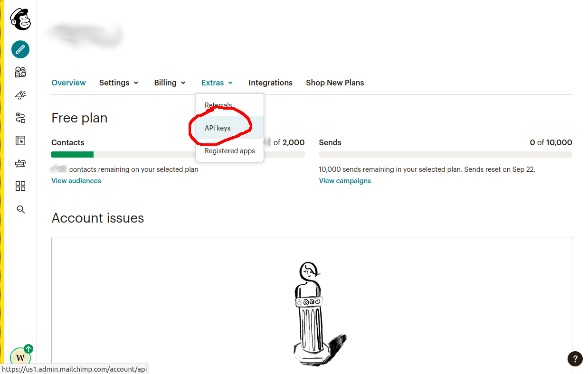Image resolution: width=588 pixels, height=374 pixels.
Task: Select Registered apps menu entry
Action: tap(230, 151)
